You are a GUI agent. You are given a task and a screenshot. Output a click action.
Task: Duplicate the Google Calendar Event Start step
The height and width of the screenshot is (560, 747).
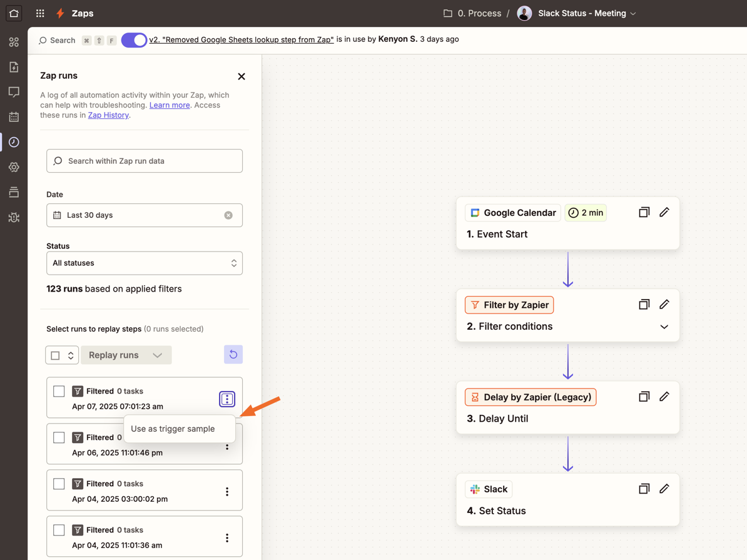(644, 213)
